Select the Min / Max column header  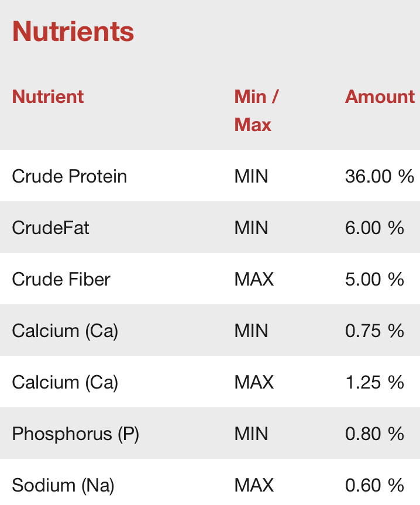coord(257,111)
